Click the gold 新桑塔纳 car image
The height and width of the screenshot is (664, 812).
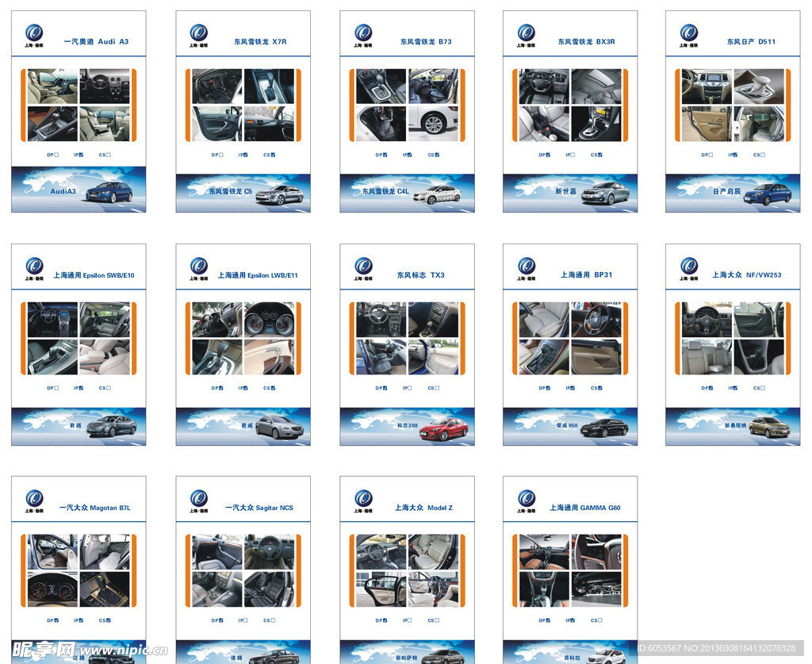click(x=771, y=428)
